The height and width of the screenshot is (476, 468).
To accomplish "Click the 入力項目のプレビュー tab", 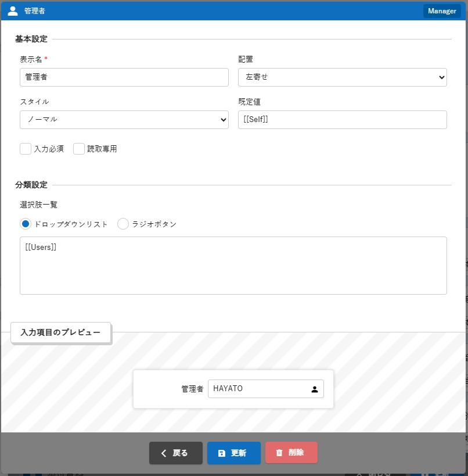I will tap(60, 332).
